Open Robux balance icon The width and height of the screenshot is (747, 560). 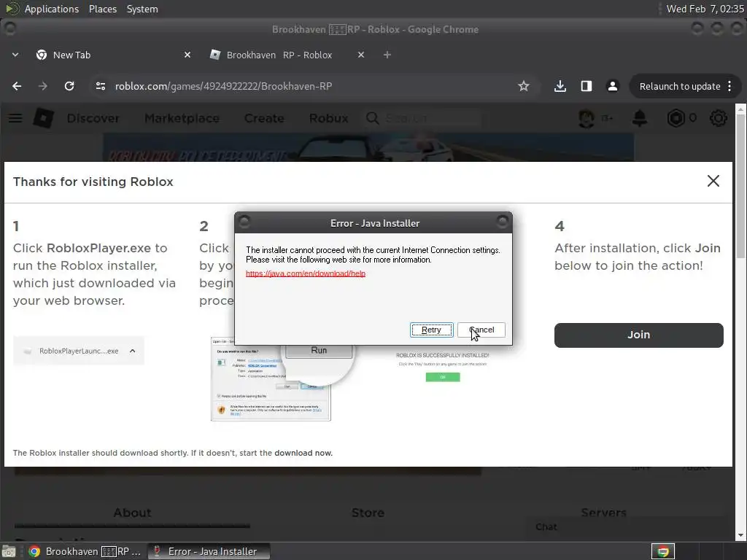pos(676,118)
